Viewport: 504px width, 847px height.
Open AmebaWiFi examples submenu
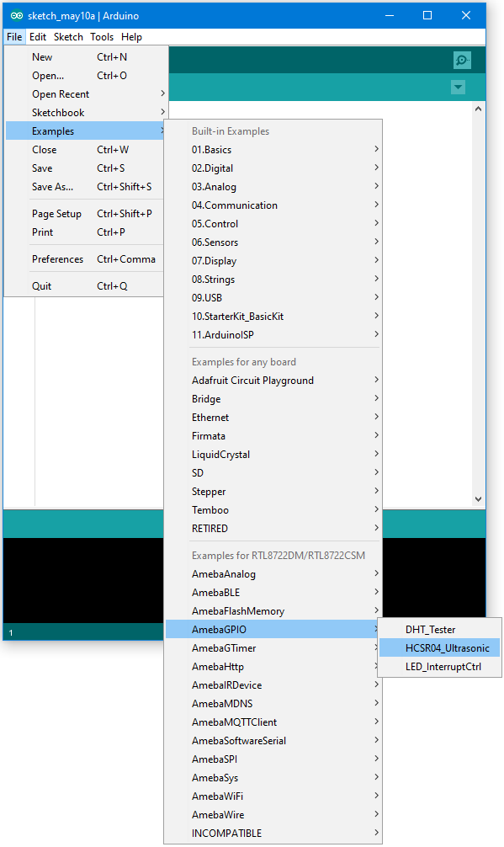273,796
